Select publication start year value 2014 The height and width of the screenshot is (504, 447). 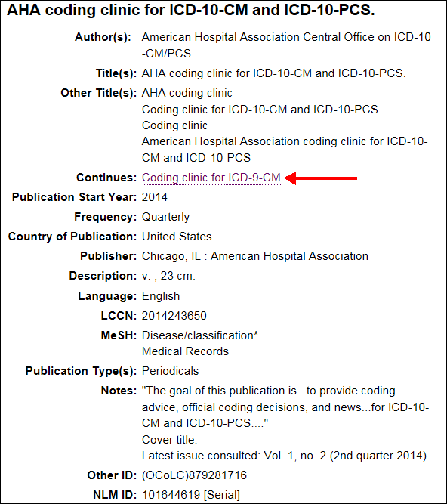(155, 197)
